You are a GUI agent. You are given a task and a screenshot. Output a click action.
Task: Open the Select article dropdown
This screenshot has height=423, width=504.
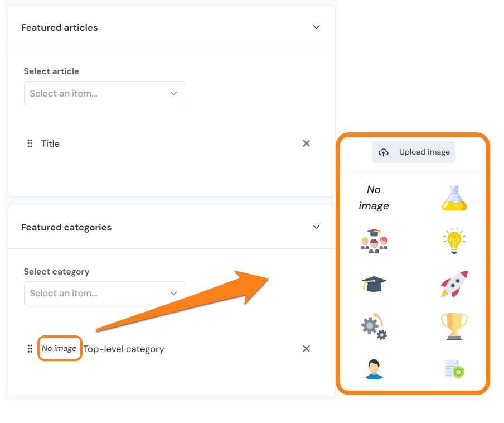pyautogui.click(x=104, y=93)
